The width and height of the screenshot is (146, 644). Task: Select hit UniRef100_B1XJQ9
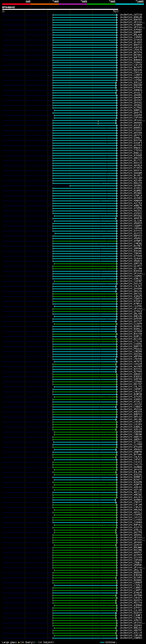click(x=131, y=178)
